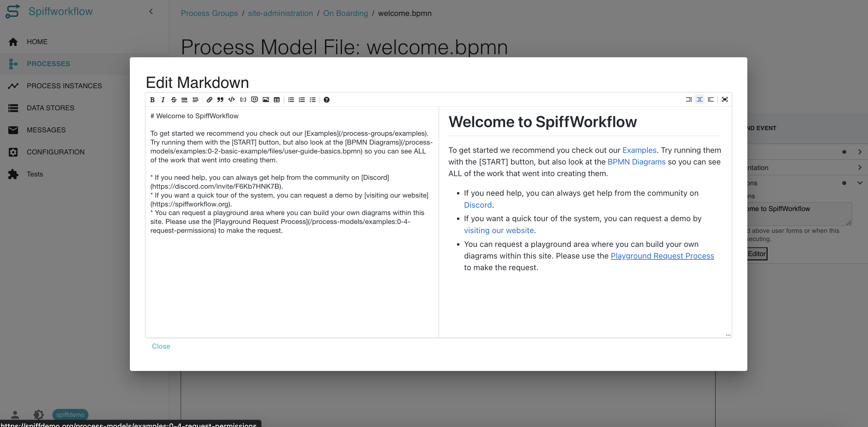The height and width of the screenshot is (427, 868).
Task: Click the editor's three-dot resize handle
Action: click(x=728, y=335)
